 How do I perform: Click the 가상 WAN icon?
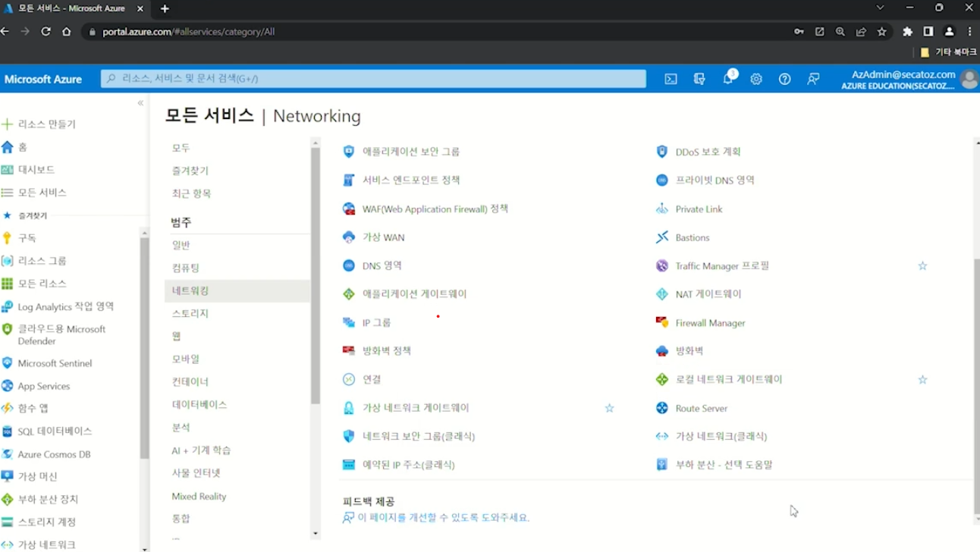point(349,237)
